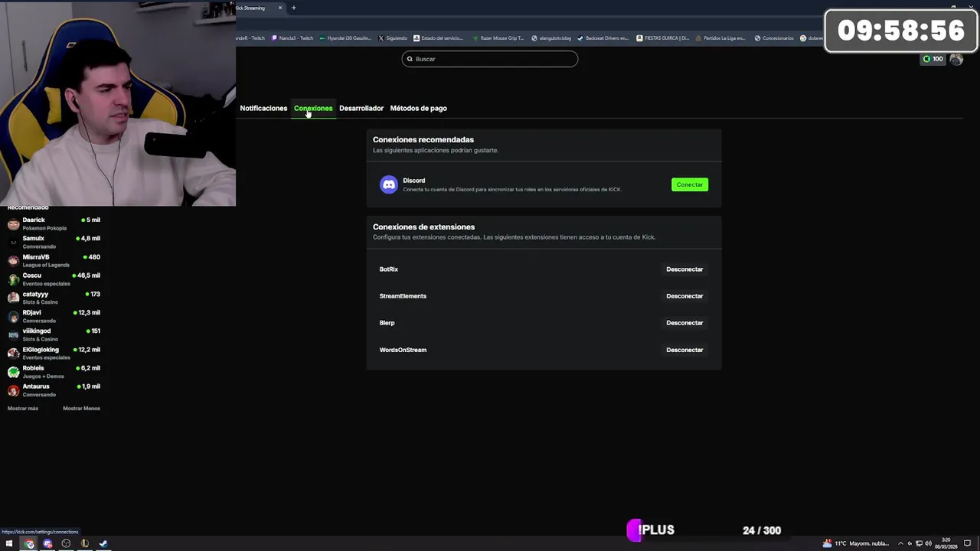Click the WordsOnStream extension name
The width and height of the screenshot is (980, 551).
click(403, 350)
